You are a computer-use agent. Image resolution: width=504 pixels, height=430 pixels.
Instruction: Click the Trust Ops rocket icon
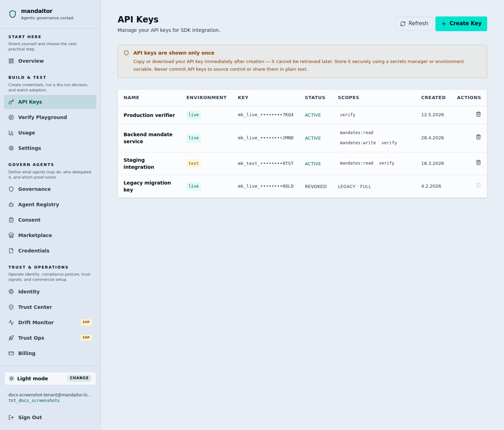click(11, 338)
